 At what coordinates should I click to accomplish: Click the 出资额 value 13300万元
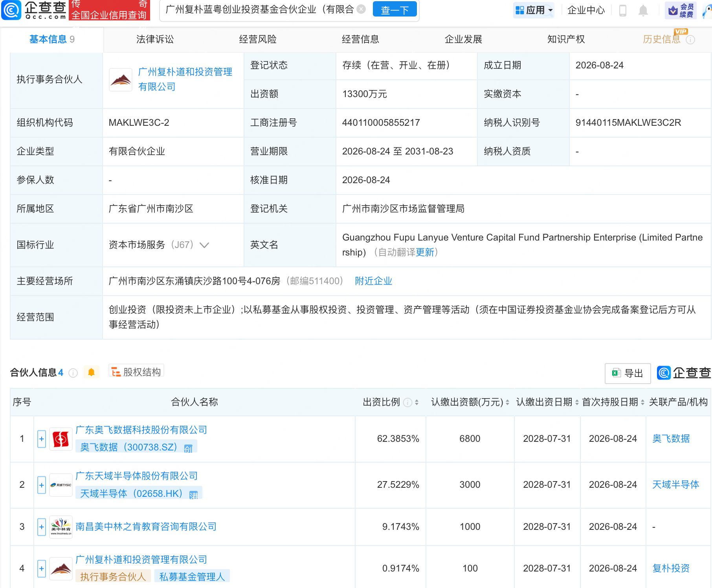pyautogui.click(x=365, y=94)
